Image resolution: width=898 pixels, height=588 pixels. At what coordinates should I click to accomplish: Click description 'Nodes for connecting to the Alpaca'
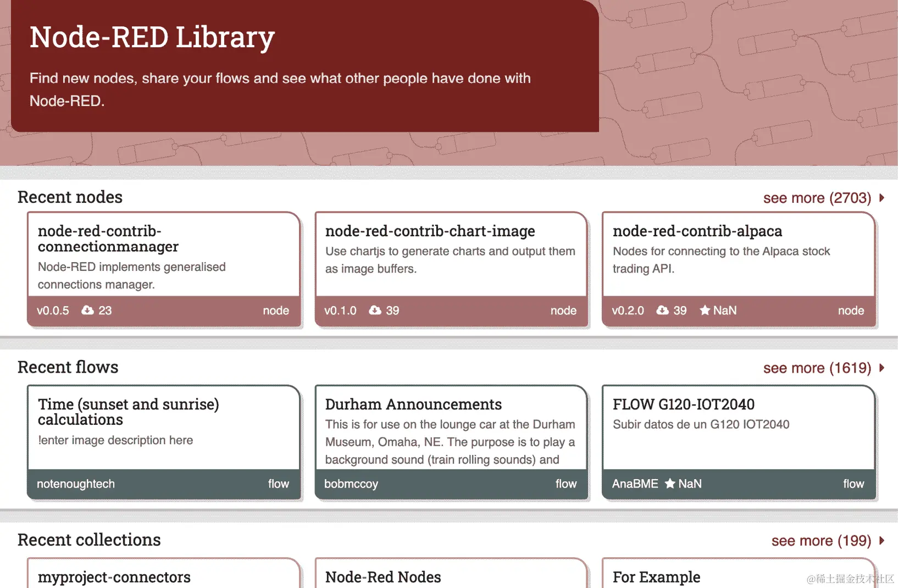722,260
